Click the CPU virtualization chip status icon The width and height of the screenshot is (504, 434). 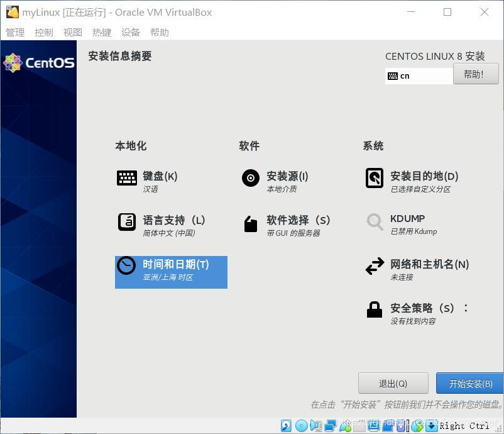click(401, 426)
